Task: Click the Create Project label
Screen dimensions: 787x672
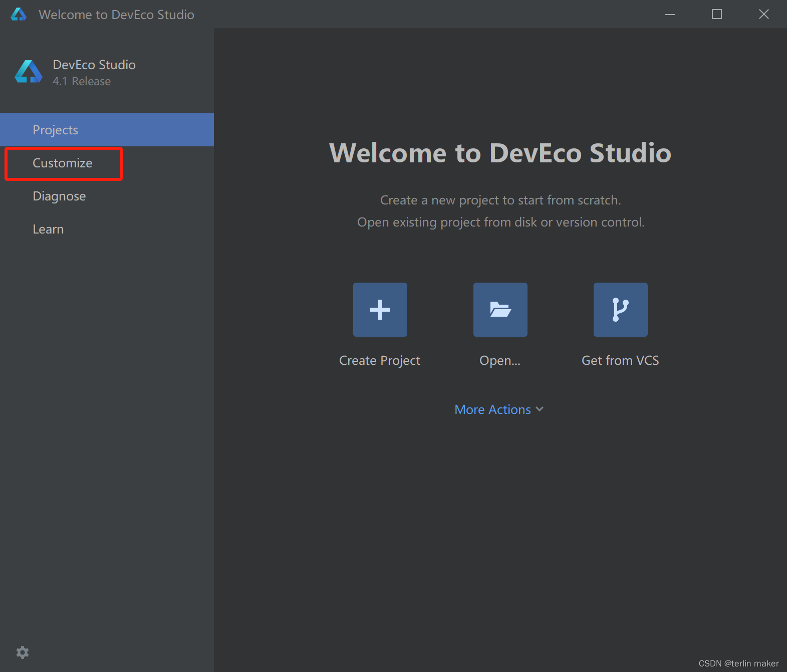Action: 380,360
